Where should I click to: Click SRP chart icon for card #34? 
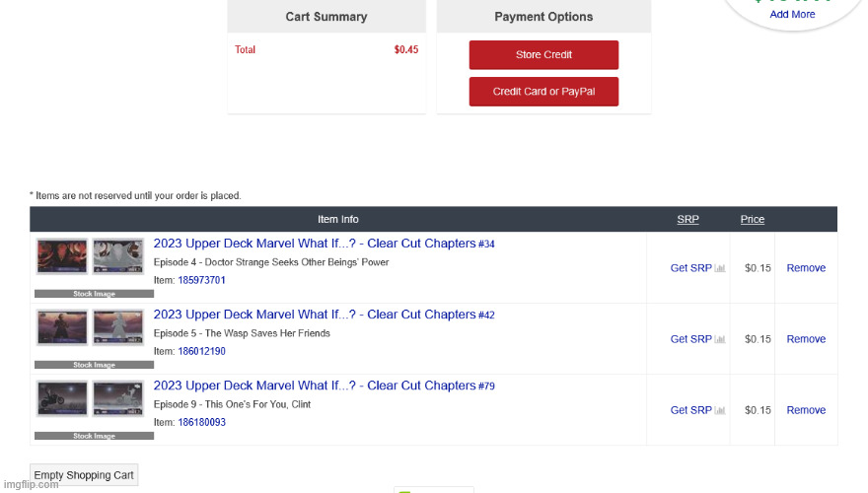tap(721, 268)
